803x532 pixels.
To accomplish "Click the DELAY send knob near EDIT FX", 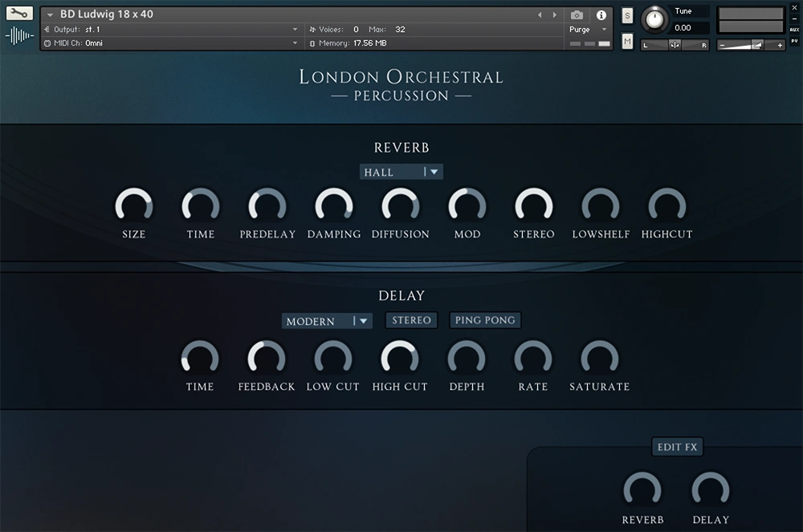I will click(x=711, y=490).
